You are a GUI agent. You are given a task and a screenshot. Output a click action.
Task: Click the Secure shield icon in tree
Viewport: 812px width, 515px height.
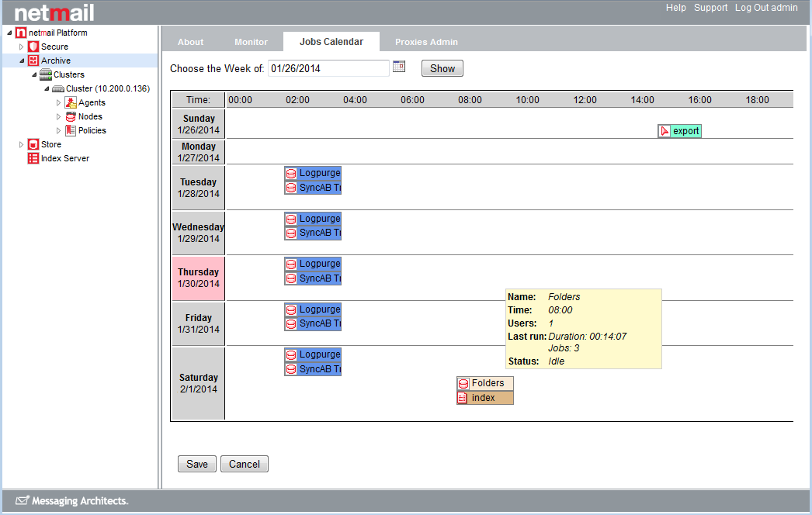tap(33, 47)
